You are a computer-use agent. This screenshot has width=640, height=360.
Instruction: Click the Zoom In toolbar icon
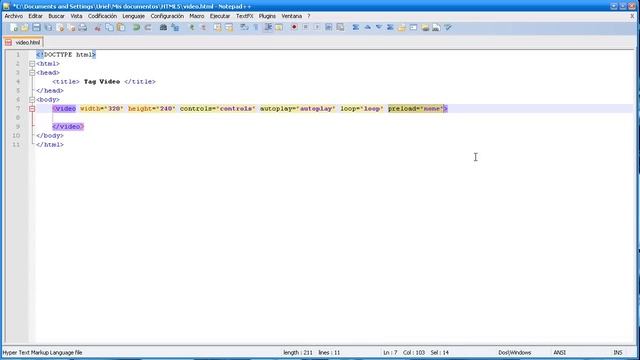[x=191, y=28]
